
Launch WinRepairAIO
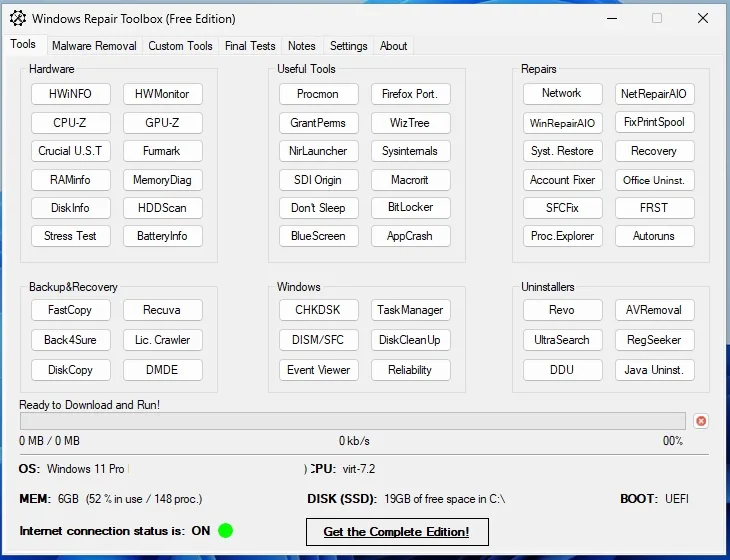tap(563, 123)
